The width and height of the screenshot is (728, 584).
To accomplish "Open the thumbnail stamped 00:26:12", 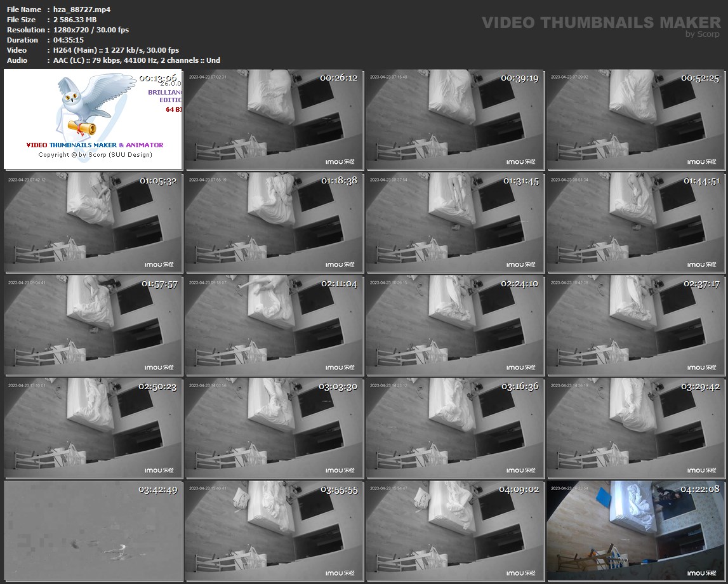I will (274, 120).
